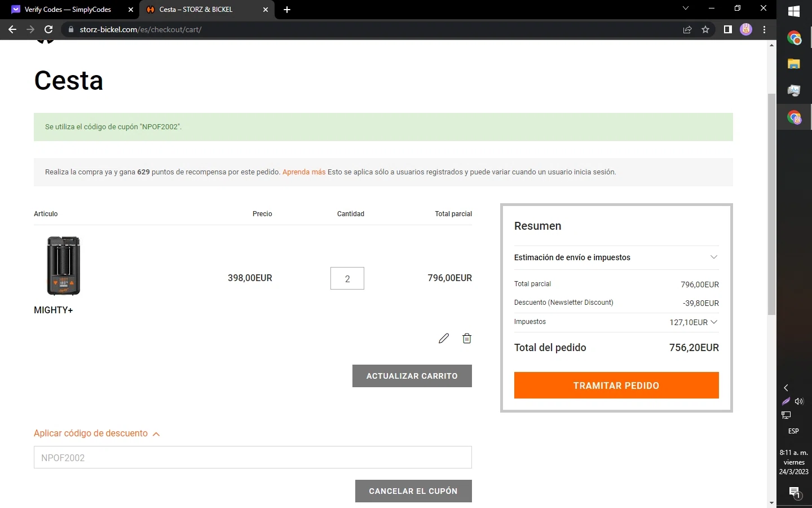Switch to the Verify Codes — SimplyCodes tab
812x508 pixels.
pyautogui.click(x=69, y=10)
